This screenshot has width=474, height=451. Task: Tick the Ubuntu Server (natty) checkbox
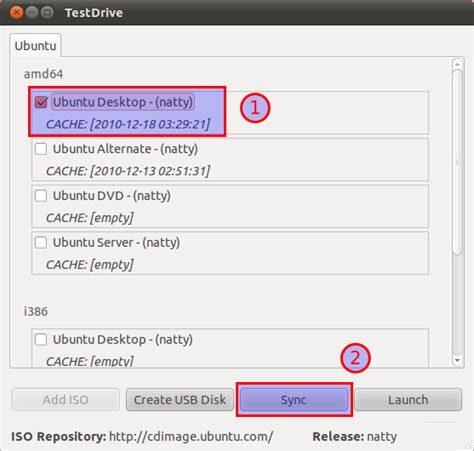tap(41, 242)
